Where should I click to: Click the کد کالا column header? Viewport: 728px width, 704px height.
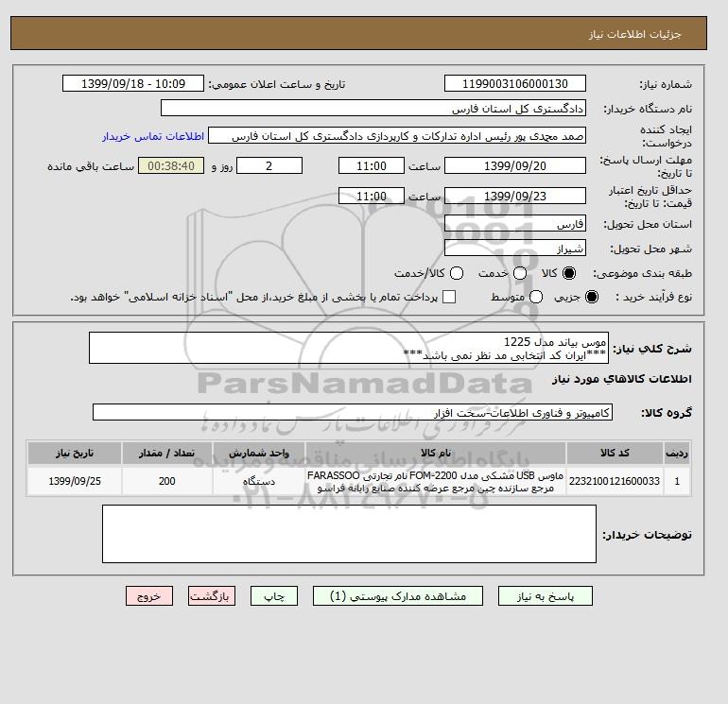pos(615,453)
